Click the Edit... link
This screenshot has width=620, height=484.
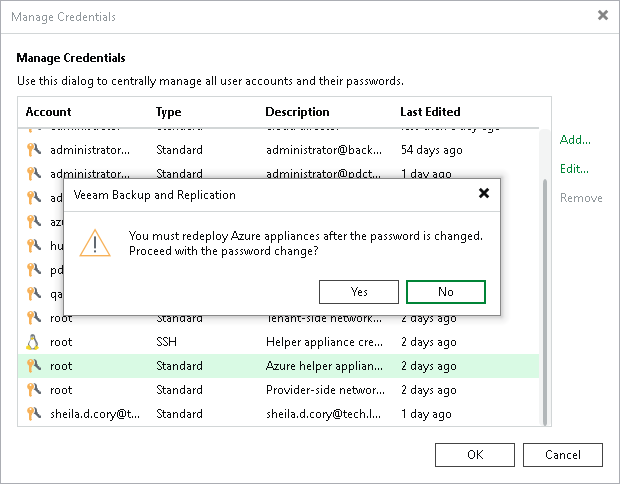[x=574, y=169]
